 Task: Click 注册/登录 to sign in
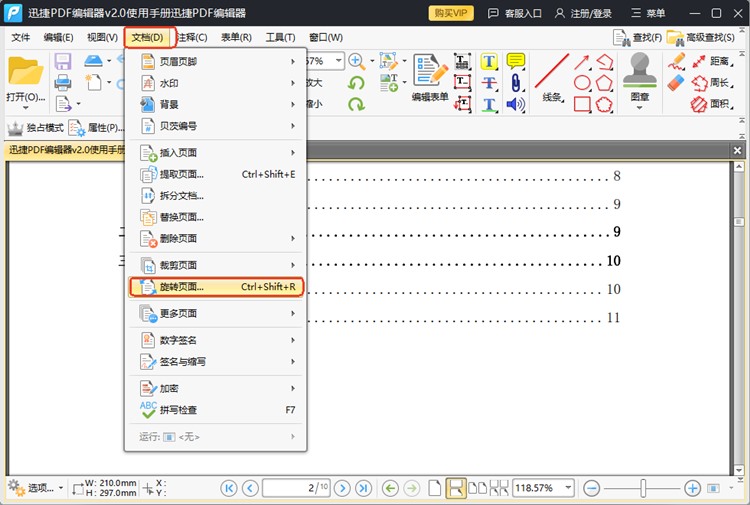coord(583,13)
